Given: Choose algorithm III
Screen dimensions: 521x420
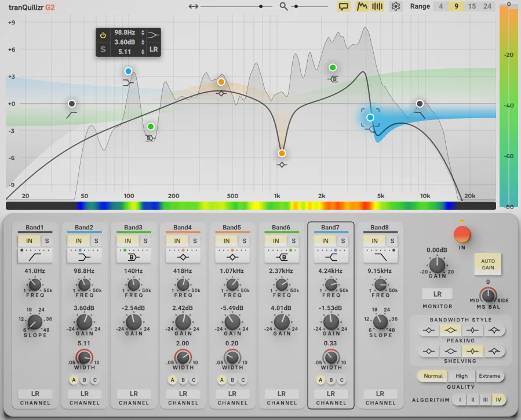Looking at the screenshot, I should (x=486, y=400).
